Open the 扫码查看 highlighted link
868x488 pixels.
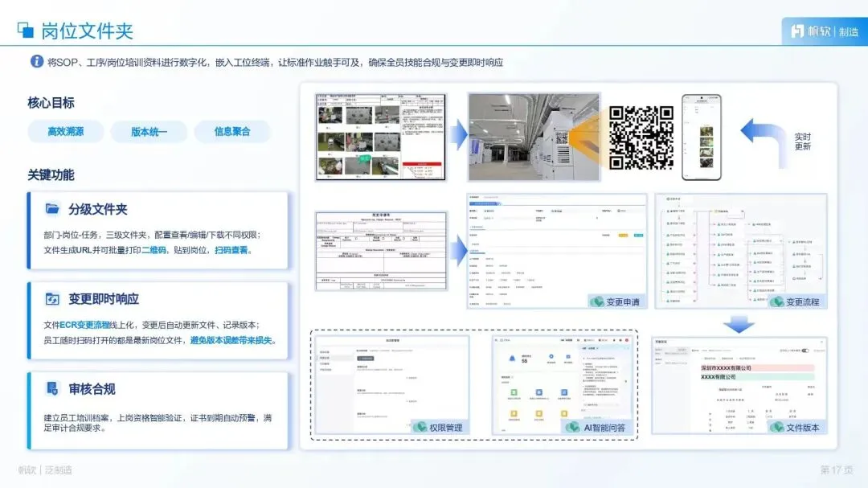(231, 250)
